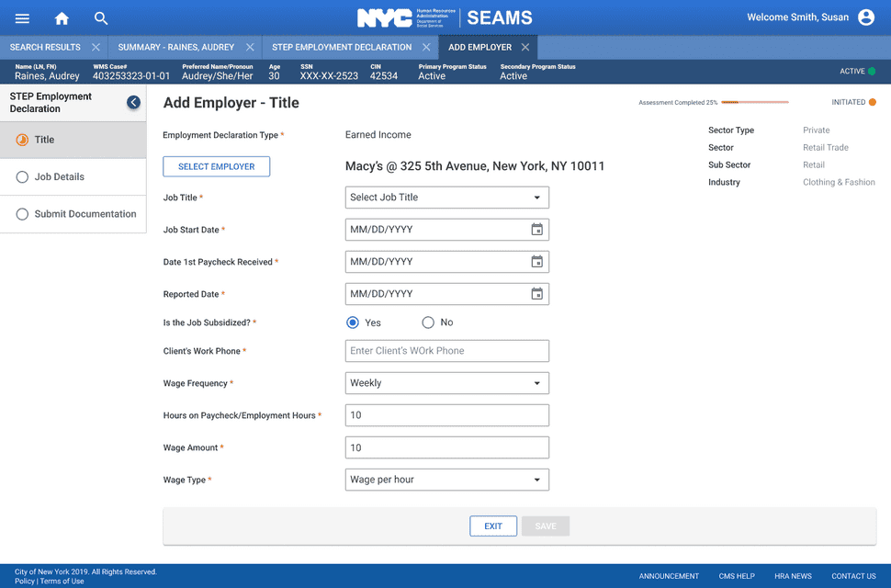This screenshot has width=891, height=588.
Task: Open the Reported Date calendar picker
Action: 537,293
